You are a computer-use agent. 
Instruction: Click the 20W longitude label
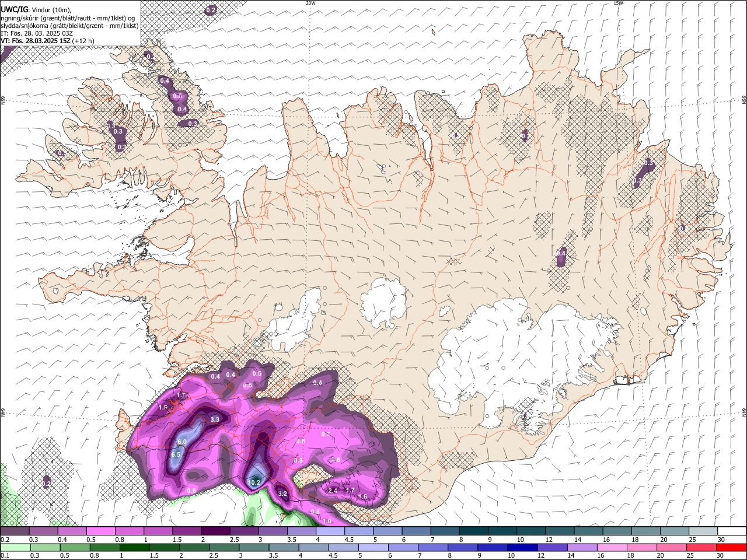coord(310,3)
